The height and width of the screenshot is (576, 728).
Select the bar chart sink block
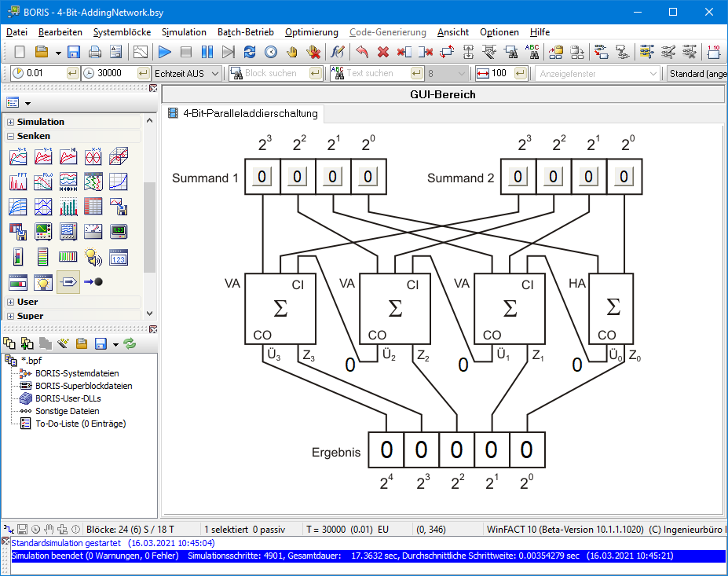(68, 207)
